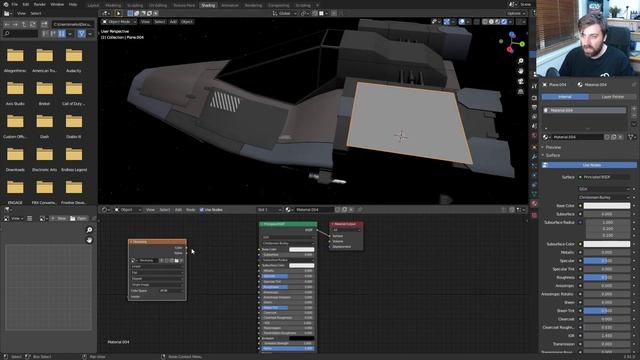
Task: Click the image editor zoom magnifier icon
Action: (x=89, y=230)
